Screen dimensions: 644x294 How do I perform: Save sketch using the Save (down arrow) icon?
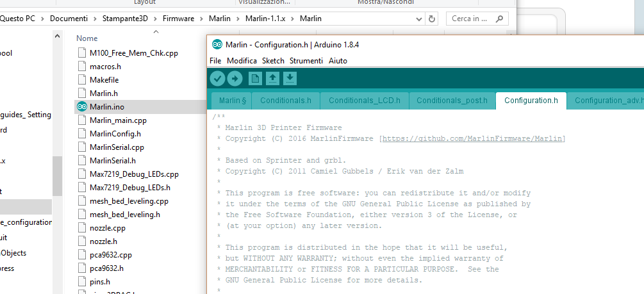[290, 78]
